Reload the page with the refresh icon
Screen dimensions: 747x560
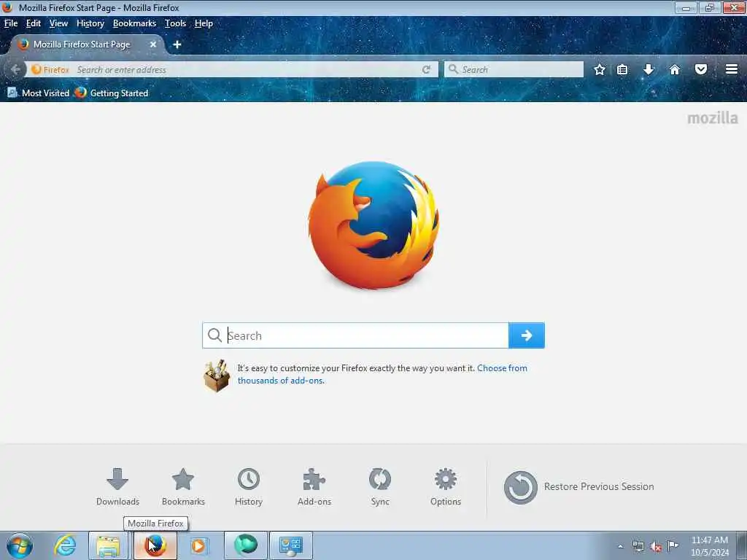426,69
